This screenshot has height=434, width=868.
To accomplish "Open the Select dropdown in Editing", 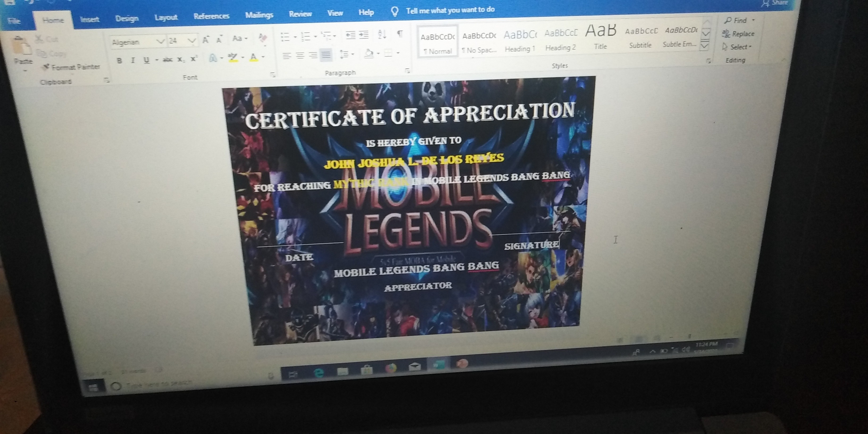I will click(x=737, y=47).
